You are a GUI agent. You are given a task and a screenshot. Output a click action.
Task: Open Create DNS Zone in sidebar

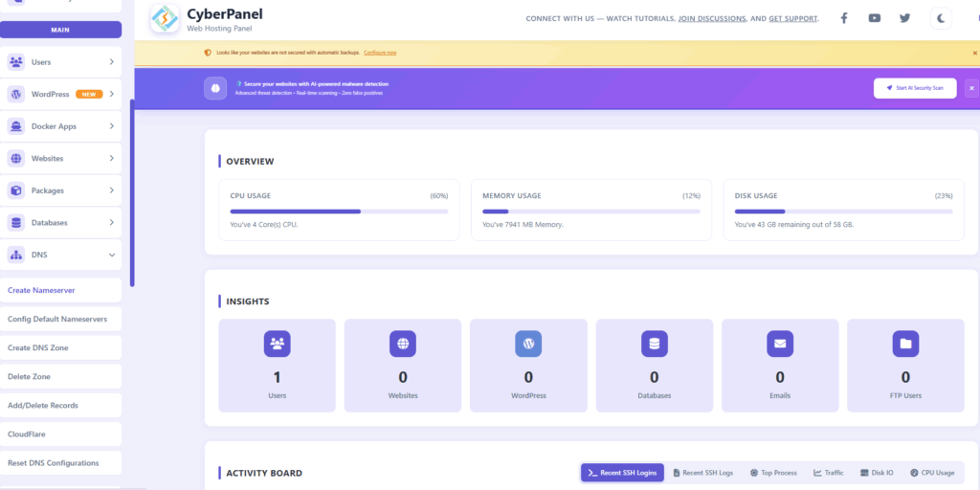[38, 347]
